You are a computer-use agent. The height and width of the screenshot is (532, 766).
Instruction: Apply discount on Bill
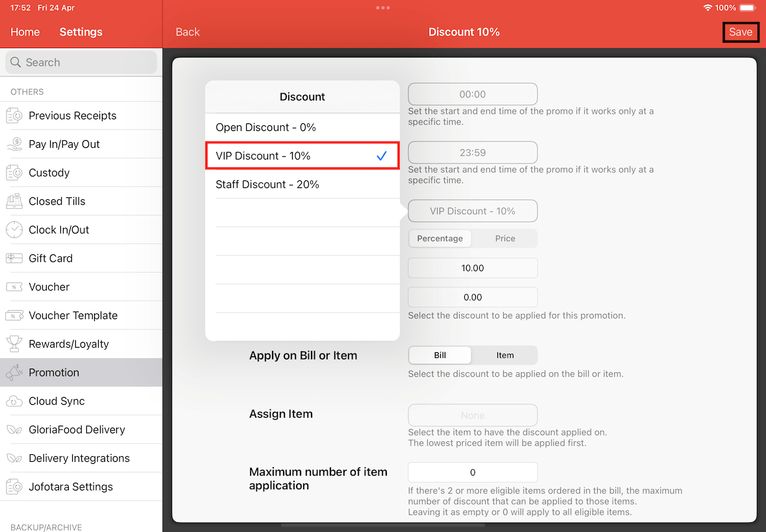click(x=439, y=356)
